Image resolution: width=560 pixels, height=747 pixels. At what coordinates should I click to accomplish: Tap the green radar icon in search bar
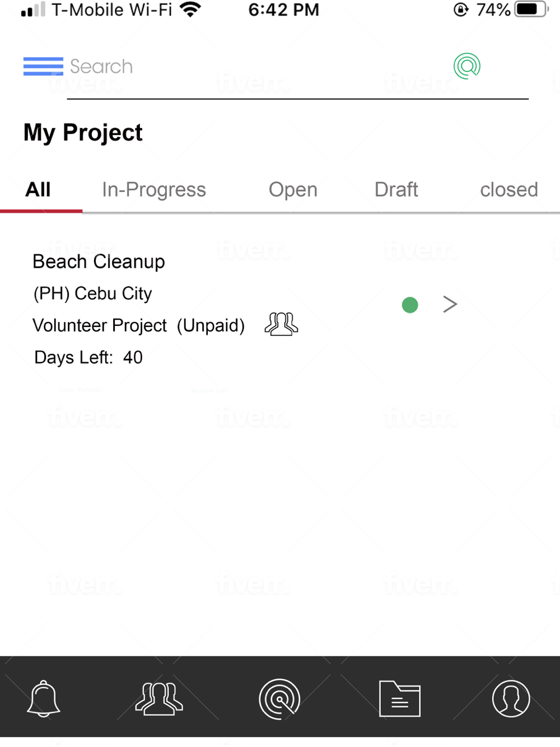467,66
